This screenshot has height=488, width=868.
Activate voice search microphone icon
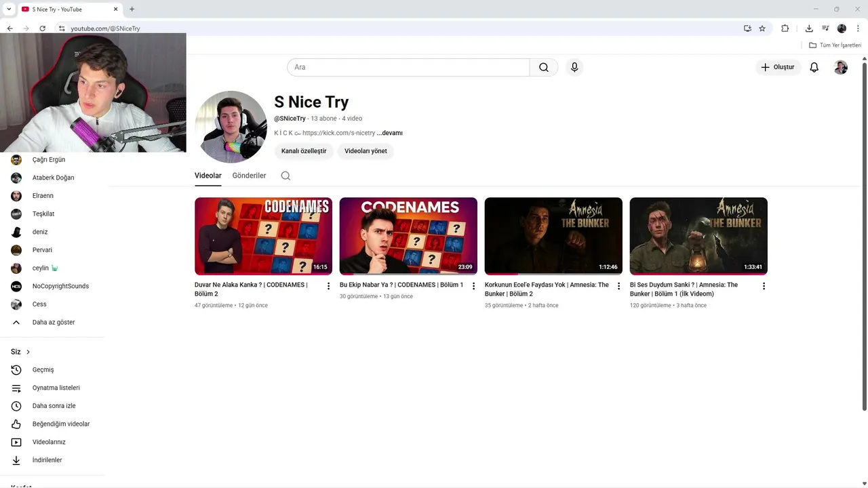(x=574, y=67)
